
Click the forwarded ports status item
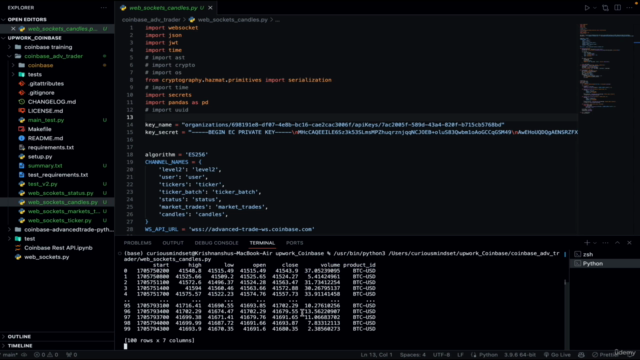click(x=71, y=355)
